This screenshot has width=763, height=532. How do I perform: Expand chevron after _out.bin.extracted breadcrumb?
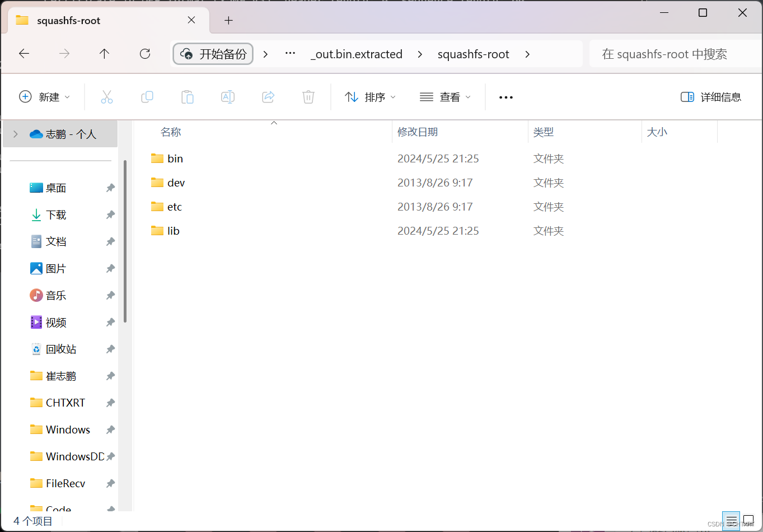coord(420,54)
